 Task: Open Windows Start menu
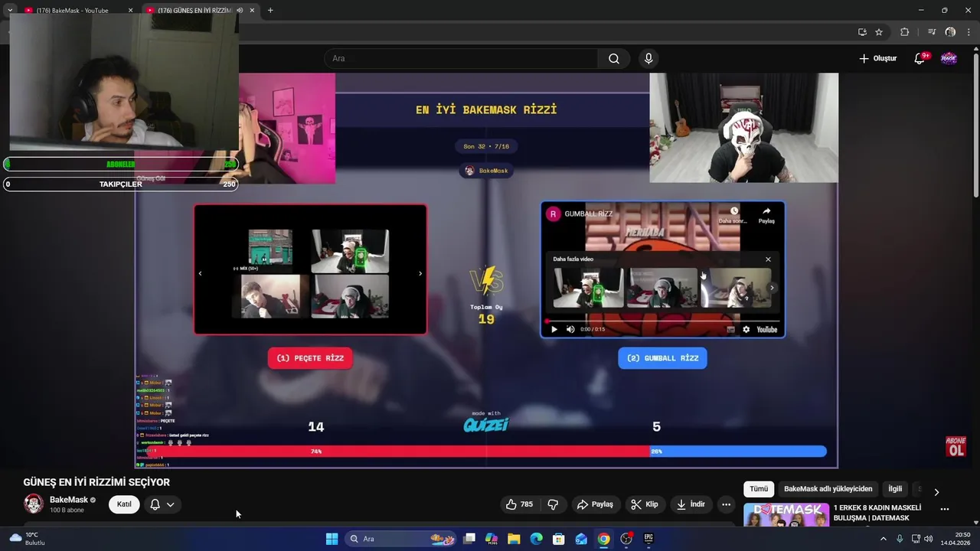point(332,539)
